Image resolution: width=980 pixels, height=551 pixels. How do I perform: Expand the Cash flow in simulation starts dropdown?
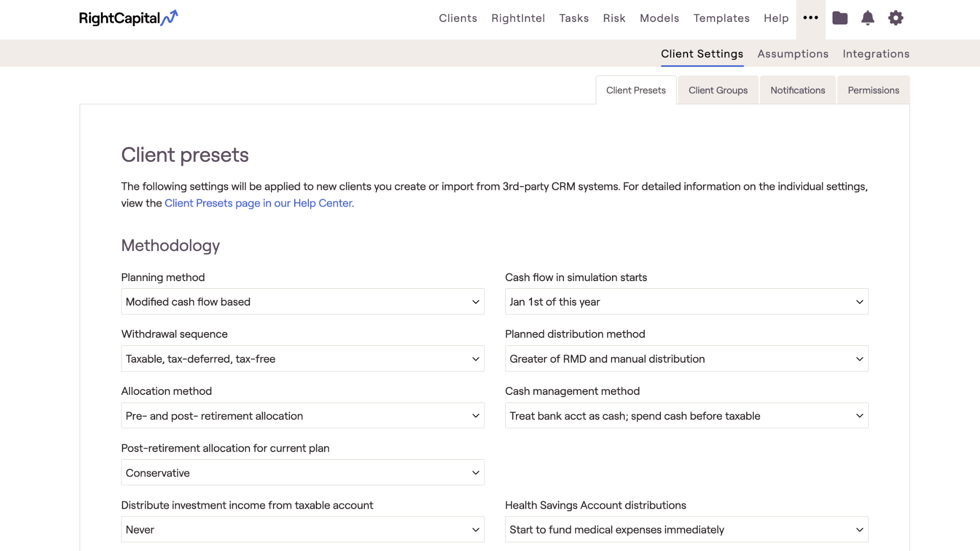(x=686, y=302)
